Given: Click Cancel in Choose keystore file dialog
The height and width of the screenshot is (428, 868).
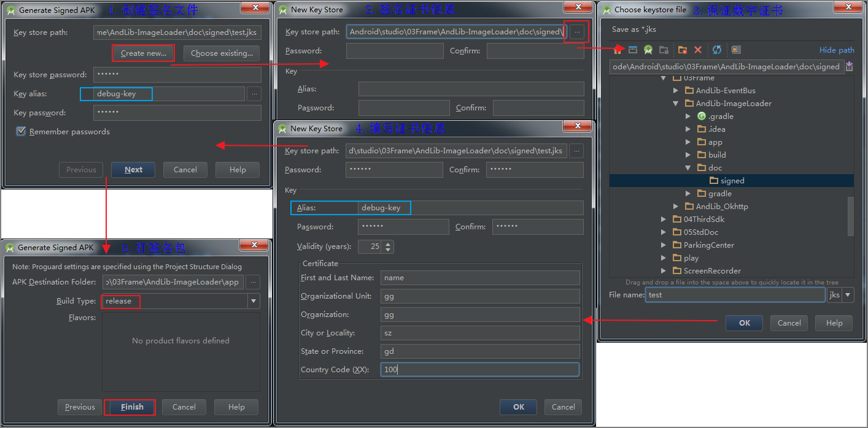Looking at the screenshot, I should tap(789, 323).
